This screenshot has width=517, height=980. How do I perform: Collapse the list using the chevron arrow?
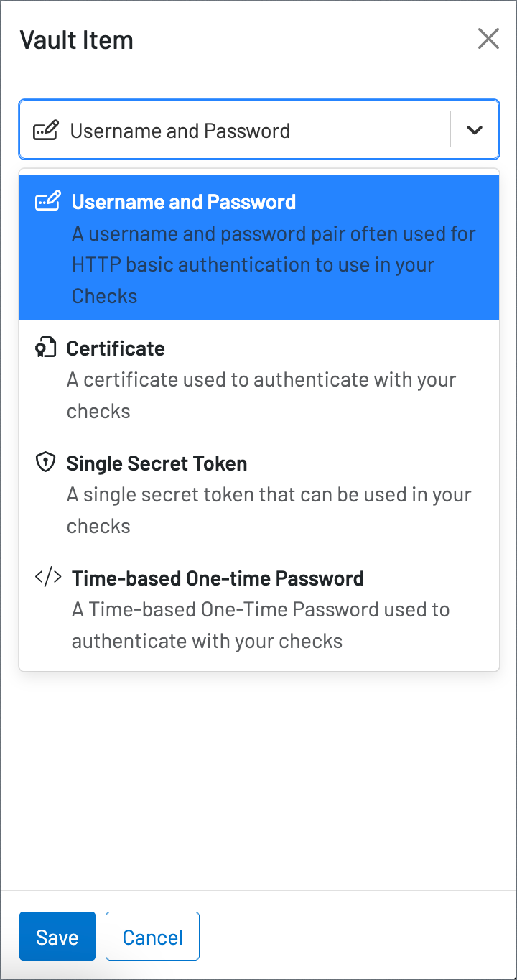474,130
